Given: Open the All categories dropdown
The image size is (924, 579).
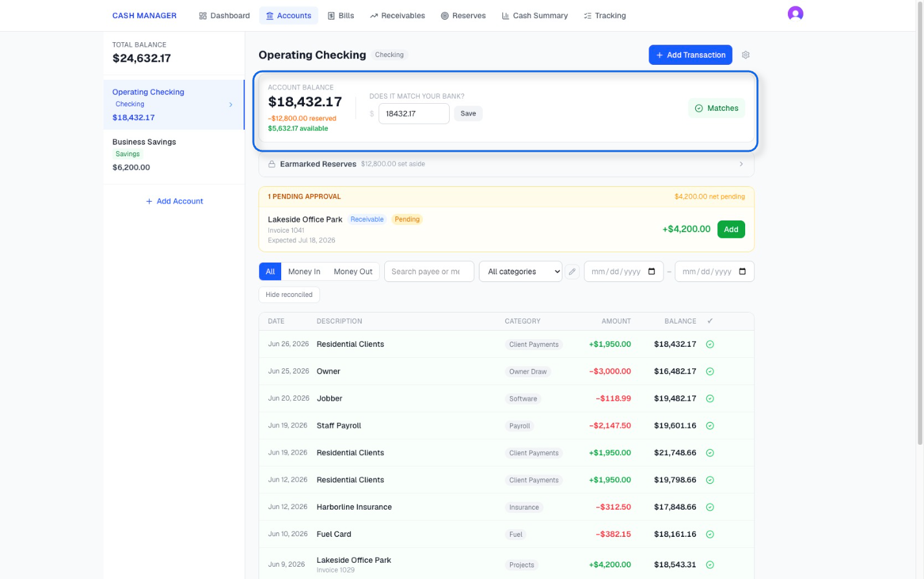Looking at the screenshot, I should point(521,272).
